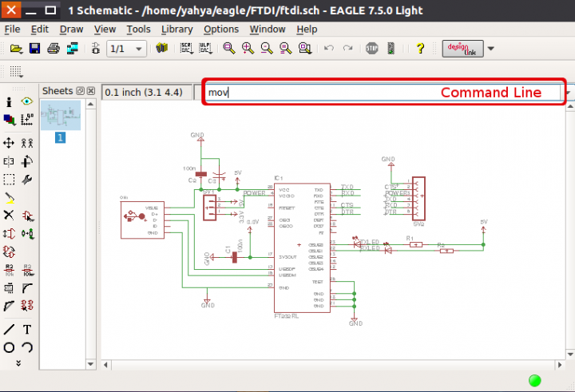Select the Delete tool X icon
This screenshot has height=392, width=575.
[9, 215]
